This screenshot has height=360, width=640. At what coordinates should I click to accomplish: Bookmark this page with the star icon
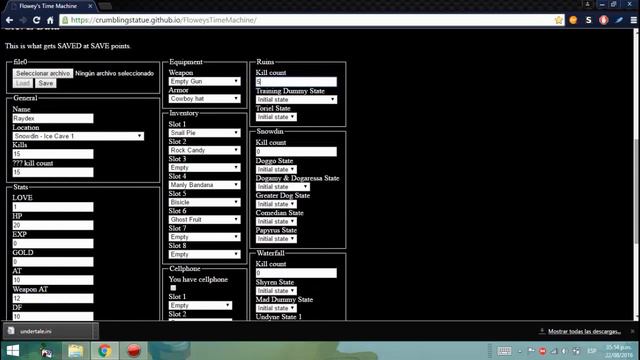click(558, 20)
